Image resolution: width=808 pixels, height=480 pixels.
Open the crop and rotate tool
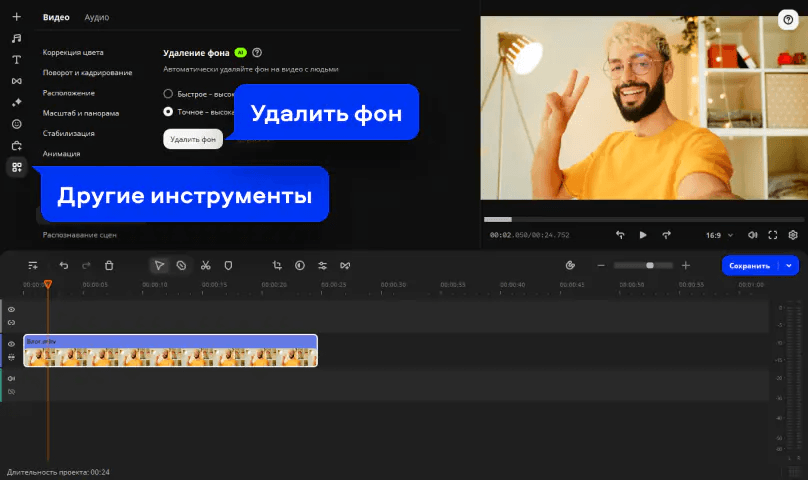[x=277, y=266]
